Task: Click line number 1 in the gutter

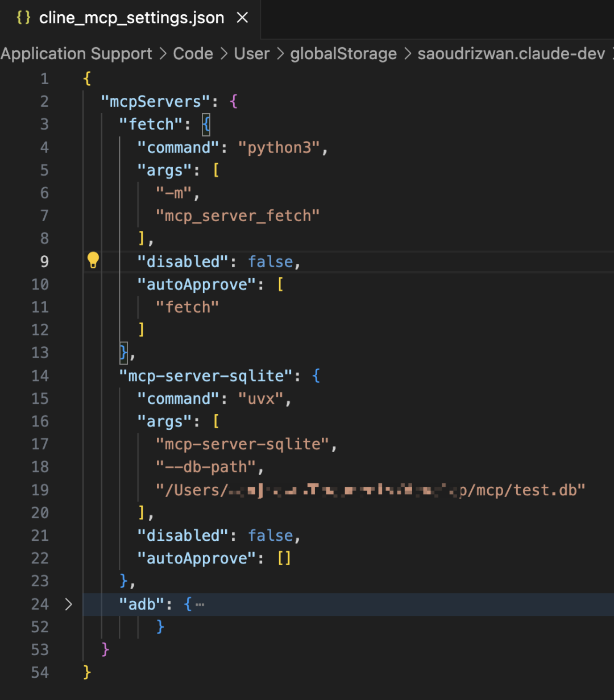Action: [44, 78]
